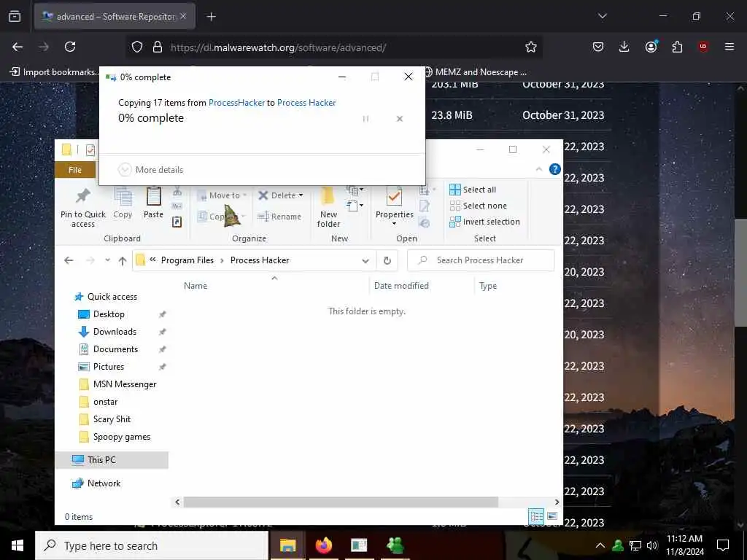
Task: Click the Paste shortcut icon
Action: 177,222
